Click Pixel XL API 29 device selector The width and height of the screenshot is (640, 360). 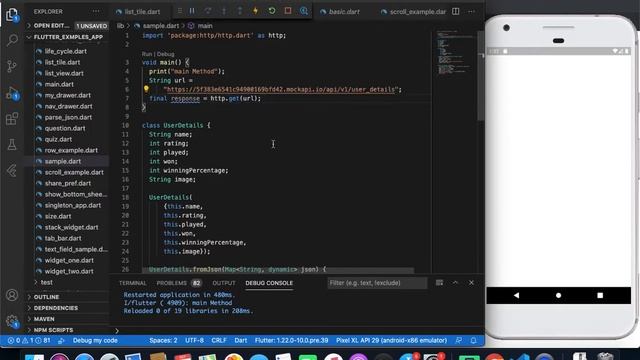coord(391,340)
